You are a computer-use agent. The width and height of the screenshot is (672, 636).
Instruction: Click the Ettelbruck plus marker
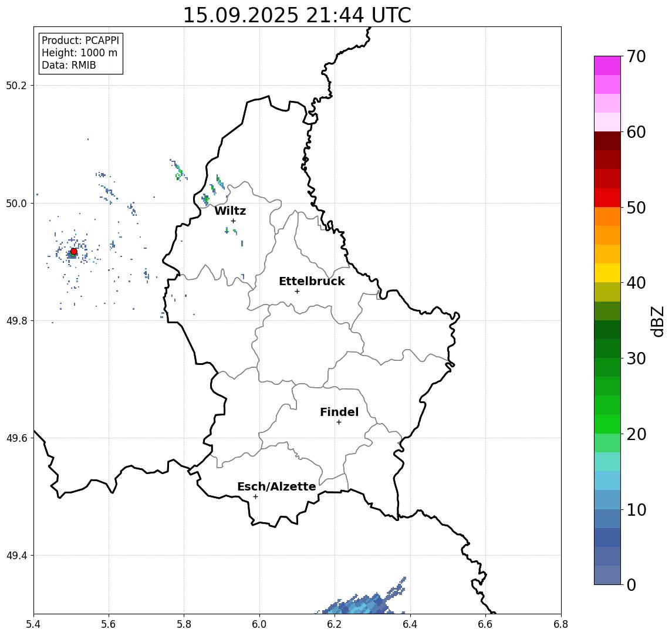[x=297, y=291]
